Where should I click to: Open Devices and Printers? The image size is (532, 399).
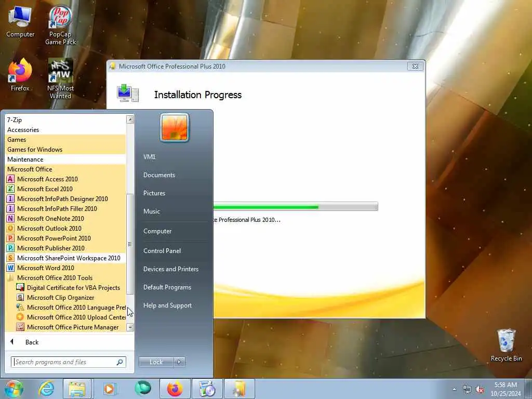pyautogui.click(x=170, y=269)
